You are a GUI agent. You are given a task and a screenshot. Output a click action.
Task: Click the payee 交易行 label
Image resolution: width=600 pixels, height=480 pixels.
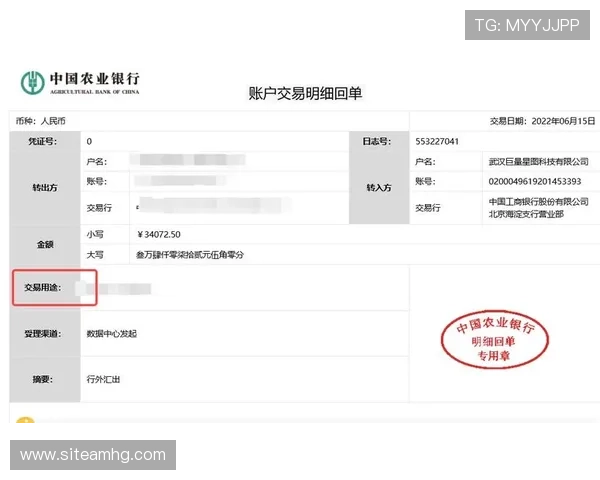[428, 208]
